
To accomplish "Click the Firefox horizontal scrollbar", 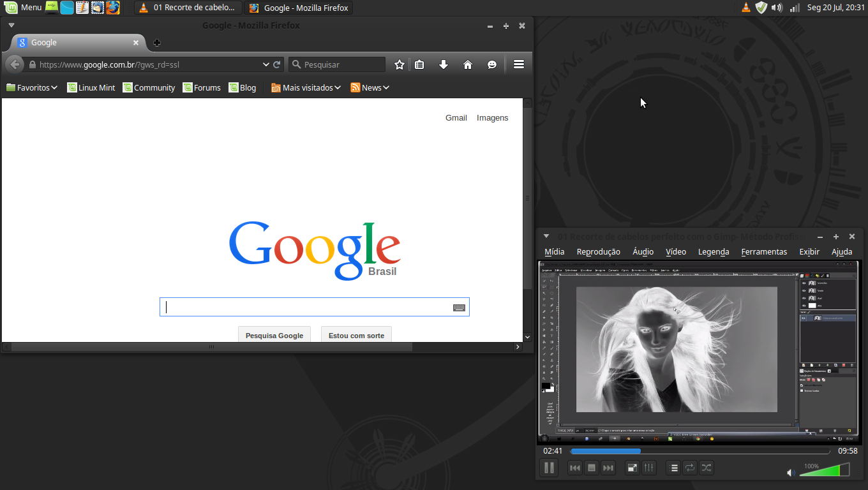I will tap(212, 347).
